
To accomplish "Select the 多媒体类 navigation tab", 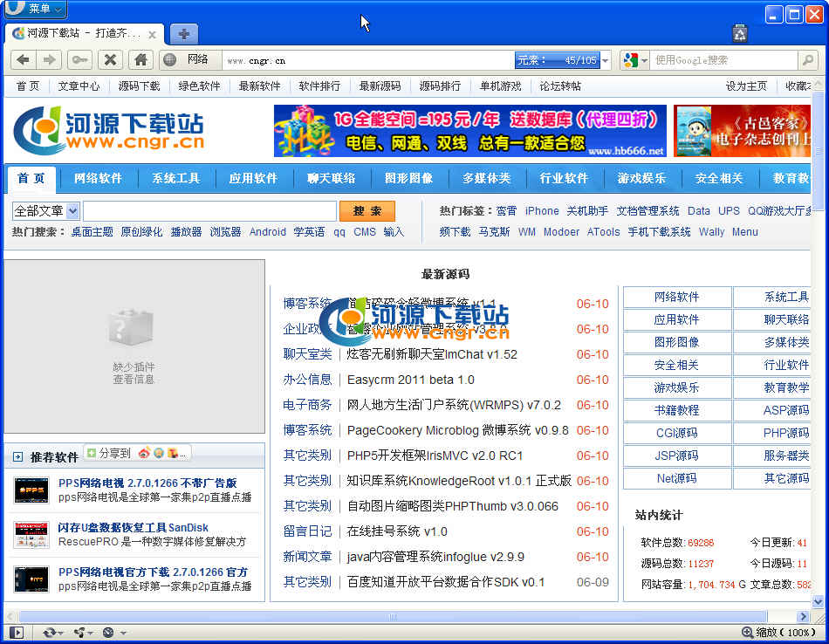I will (x=486, y=178).
